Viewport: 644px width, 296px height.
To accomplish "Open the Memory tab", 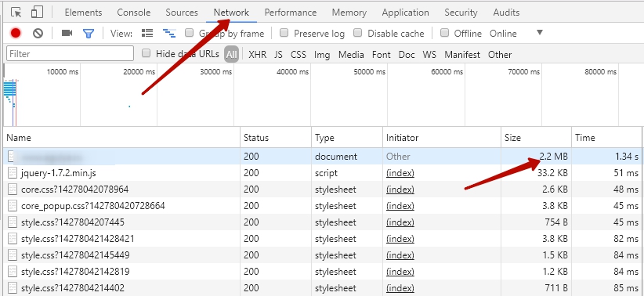I will (x=349, y=13).
